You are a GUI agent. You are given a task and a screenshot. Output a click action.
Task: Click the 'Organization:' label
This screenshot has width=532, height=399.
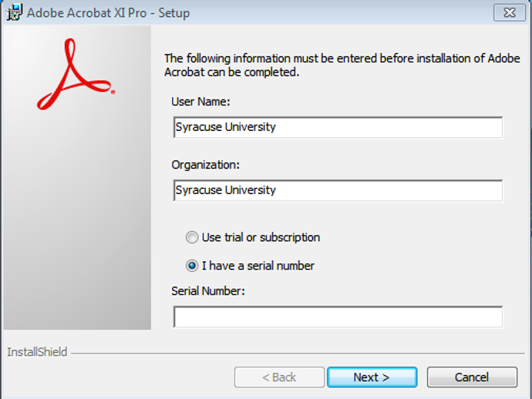pos(206,164)
